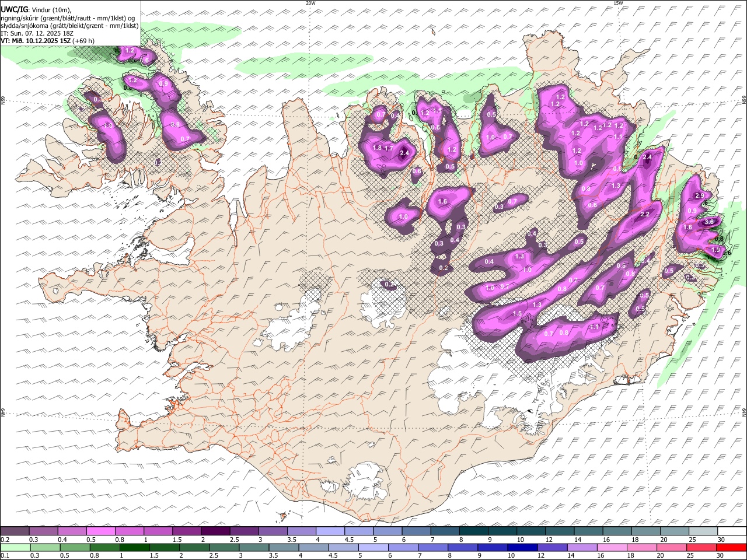
Task: Select the 'VT: Mið. 10.12.2025 15Z (+69 h)' line
Action: [x=48, y=41]
